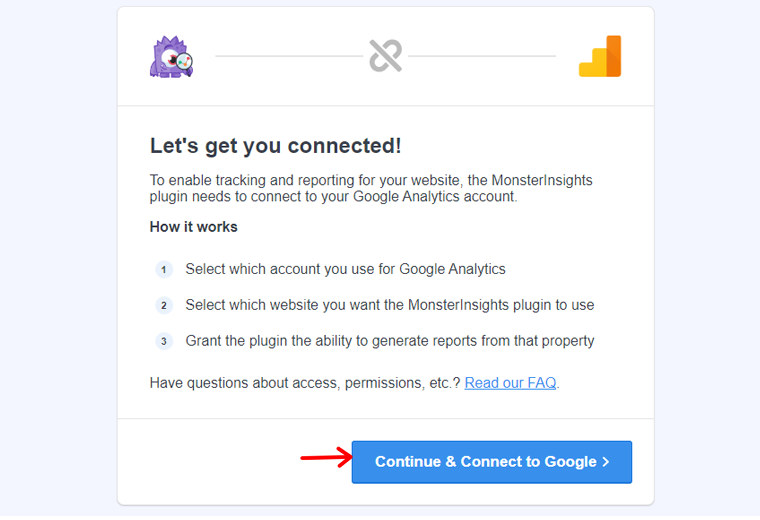760x520 pixels.
Task: Click the magnifying glass held by the mascot
Action: tap(185, 62)
